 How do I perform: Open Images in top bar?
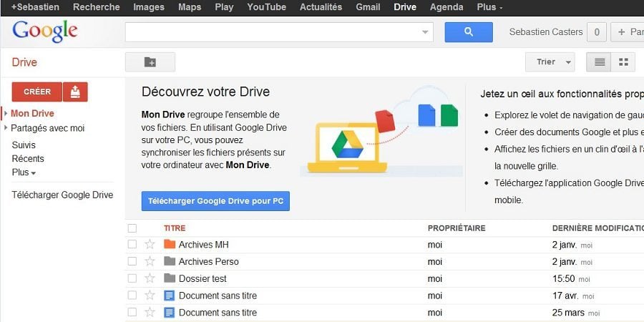(149, 7)
